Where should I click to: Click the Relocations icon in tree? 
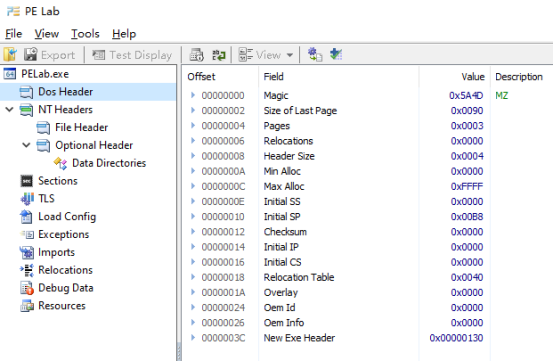27,270
